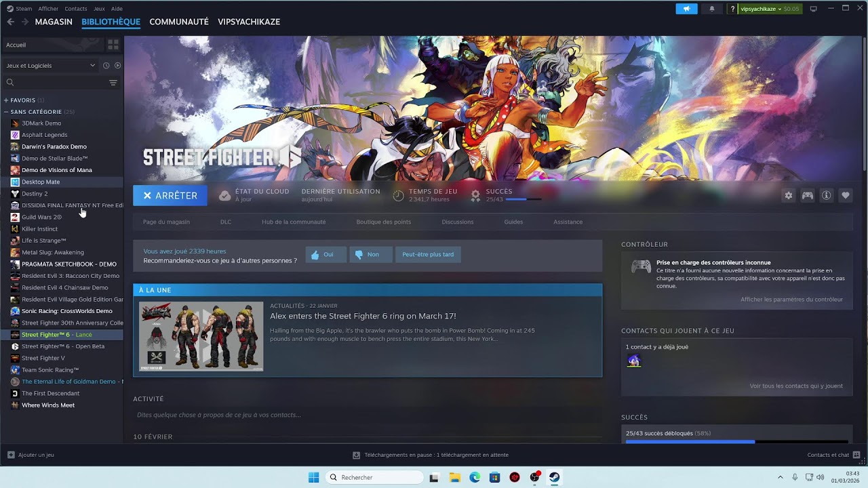This screenshot has width=868, height=488.
Task: Click the help question mark icon
Action: tap(732, 9)
